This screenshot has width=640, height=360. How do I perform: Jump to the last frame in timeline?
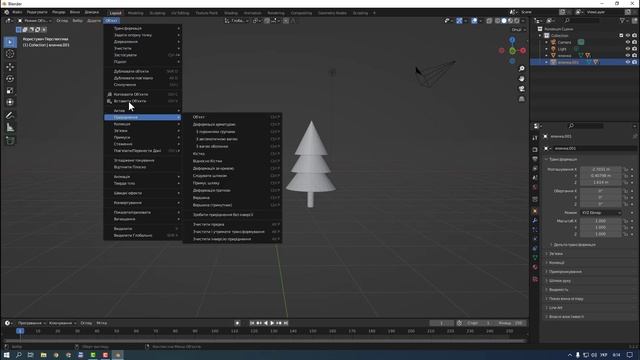point(286,323)
